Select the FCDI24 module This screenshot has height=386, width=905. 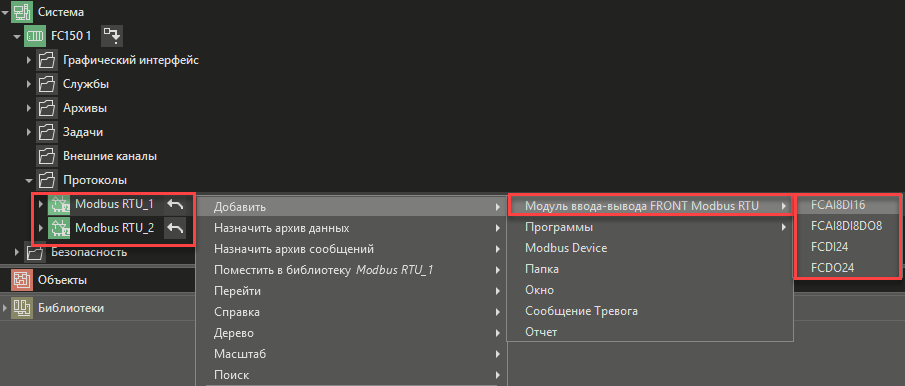[847, 247]
